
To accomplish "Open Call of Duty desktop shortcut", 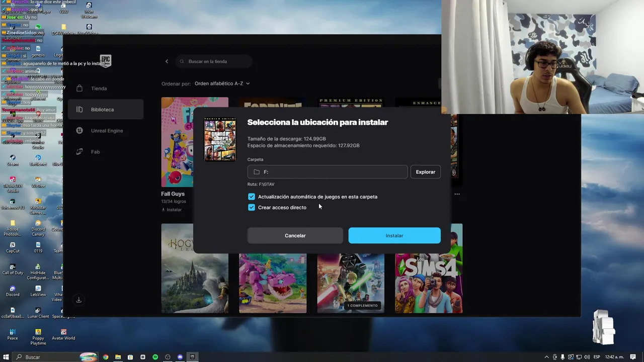I will (13, 269).
